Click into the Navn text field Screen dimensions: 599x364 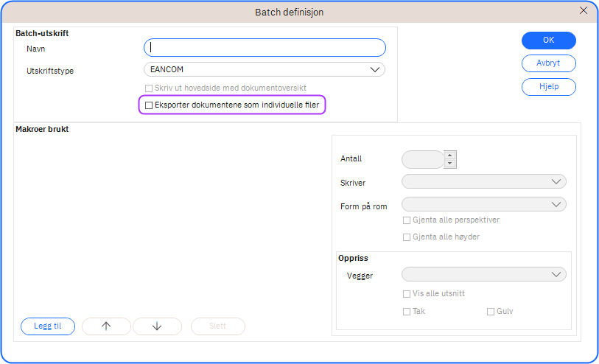[x=265, y=48]
